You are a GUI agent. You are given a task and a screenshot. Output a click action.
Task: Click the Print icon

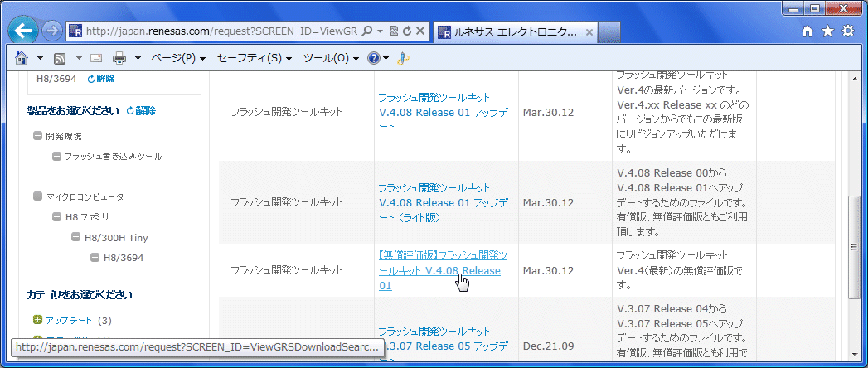click(x=119, y=58)
